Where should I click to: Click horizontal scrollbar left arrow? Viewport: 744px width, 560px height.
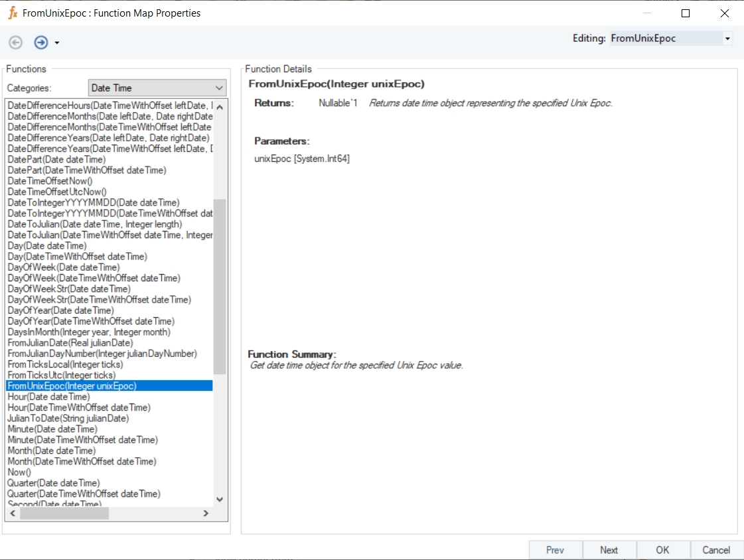point(13,514)
